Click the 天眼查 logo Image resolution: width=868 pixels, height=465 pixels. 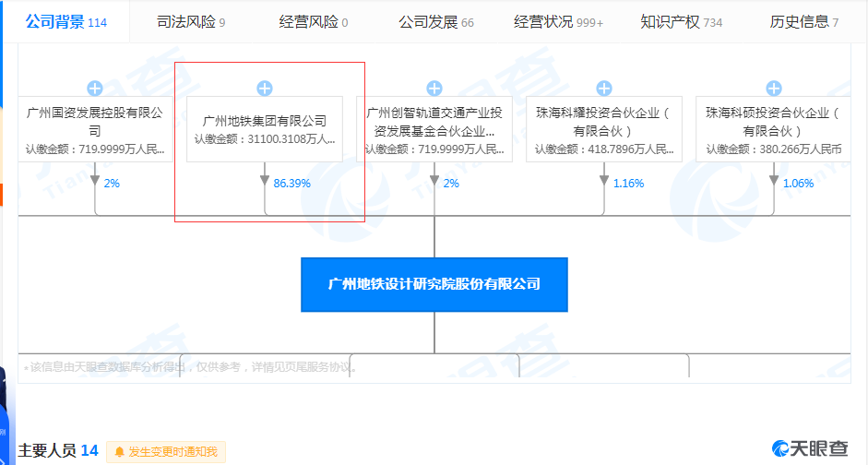pos(809,448)
